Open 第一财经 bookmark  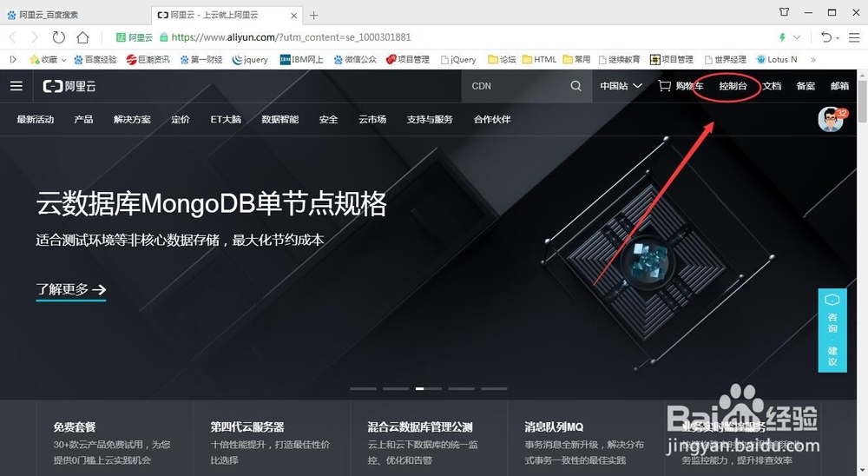[x=201, y=59]
